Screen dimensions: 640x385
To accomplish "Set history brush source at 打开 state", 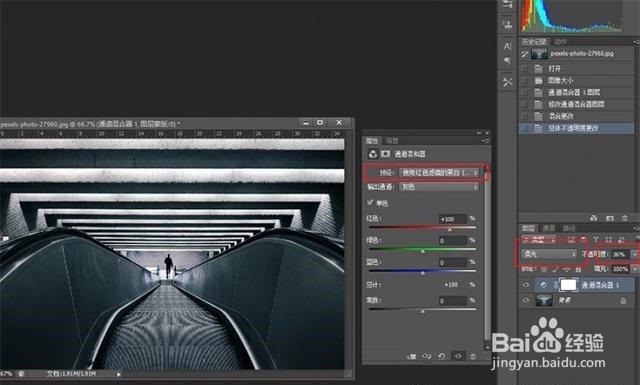I will click(525, 69).
